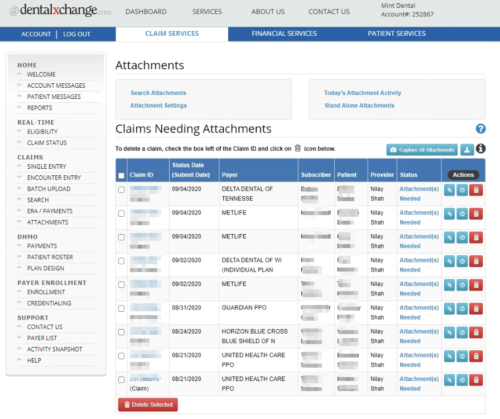Click the Delete Selected button
This screenshot has width=500, height=419.
[148, 405]
